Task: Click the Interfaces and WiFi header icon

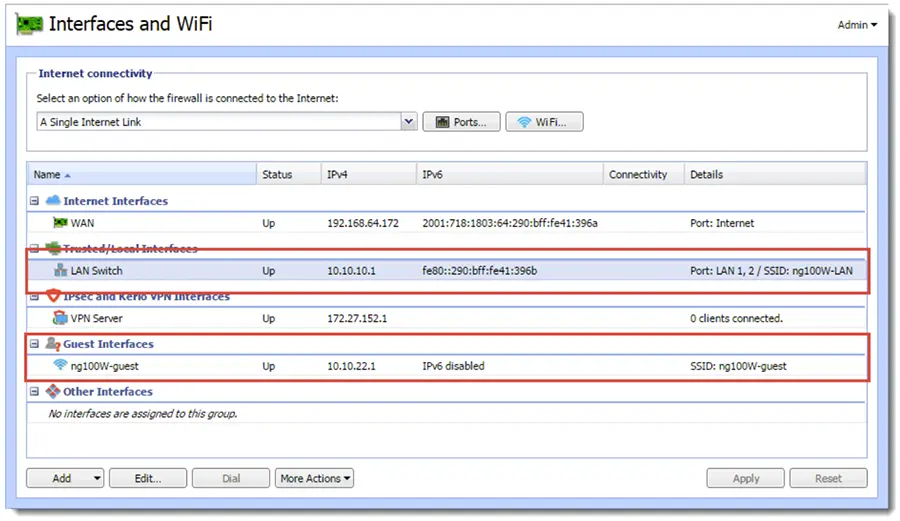Action: coord(29,25)
